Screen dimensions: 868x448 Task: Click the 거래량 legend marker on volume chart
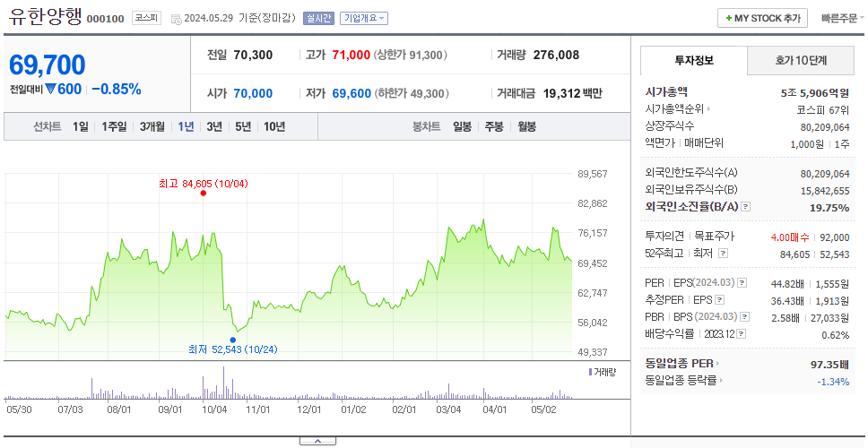pyautogui.click(x=590, y=372)
